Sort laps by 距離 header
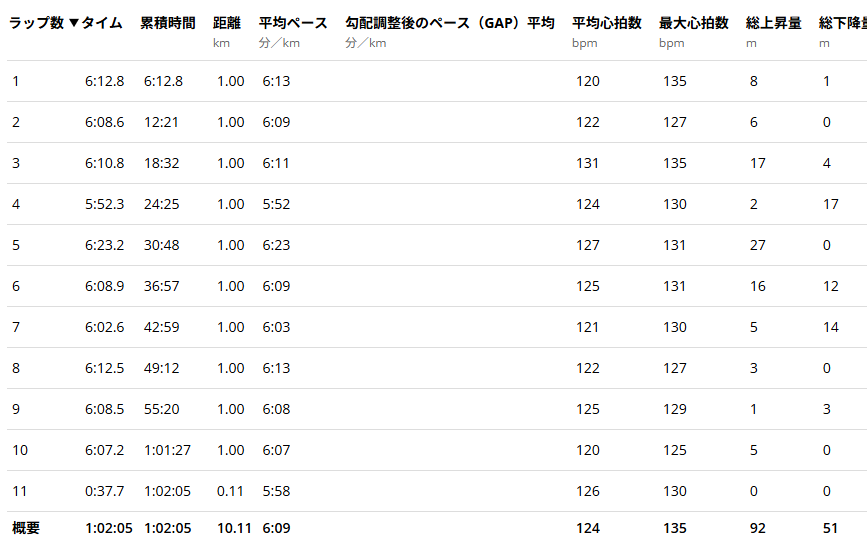The image size is (867, 544). 227,23
